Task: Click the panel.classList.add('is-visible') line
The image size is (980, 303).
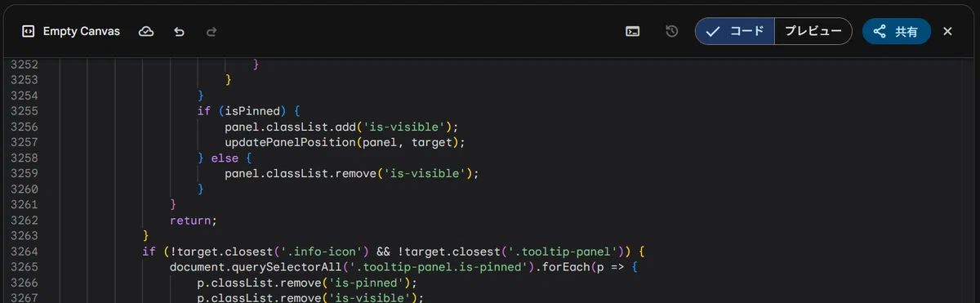Action: tap(342, 127)
